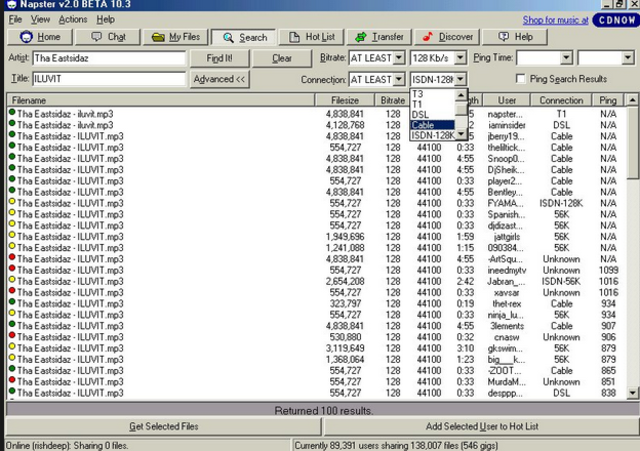Select the iluvit.mp3 result from napster... user
640x451 pixels.
pyautogui.click(x=316, y=114)
